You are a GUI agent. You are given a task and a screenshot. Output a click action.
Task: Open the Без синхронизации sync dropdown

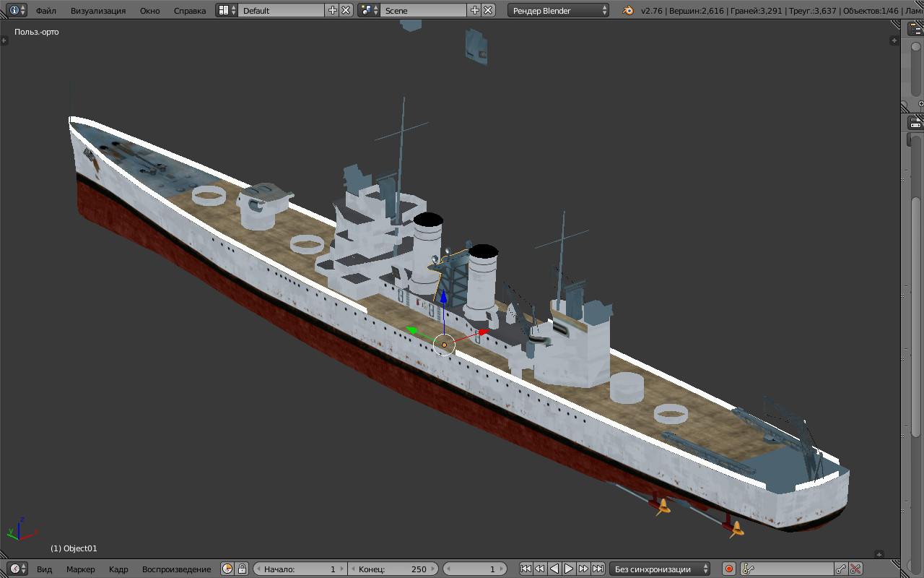[x=660, y=569]
